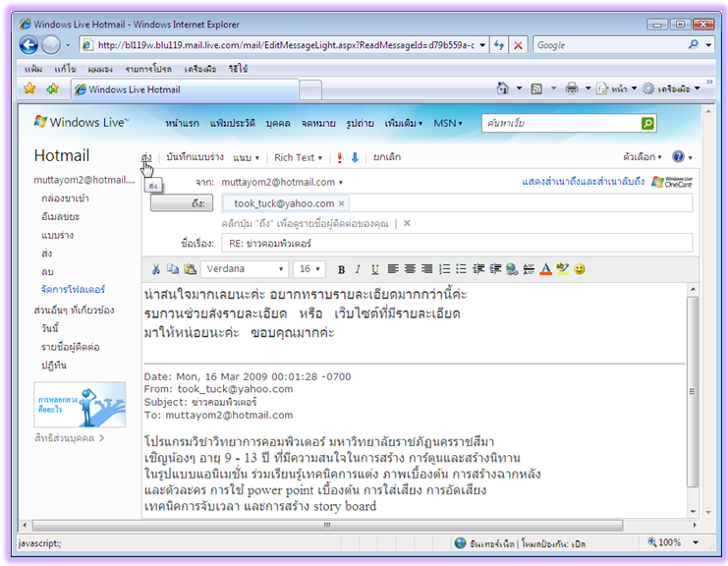Open the sidebar advertisement thumbnail
Image resolution: width=728 pixels, height=566 pixels.
(80, 405)
